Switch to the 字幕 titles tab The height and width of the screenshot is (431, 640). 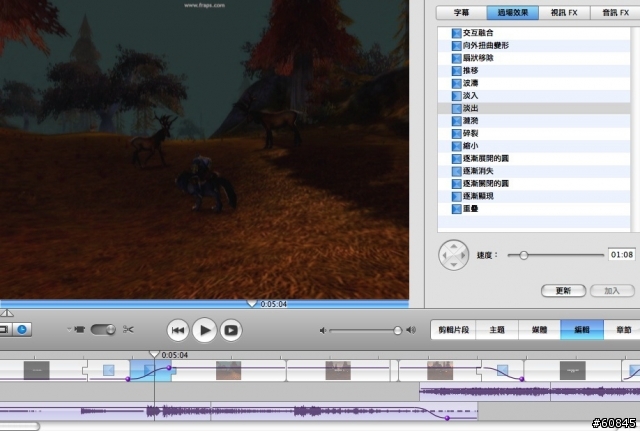[x=461, y=13]
